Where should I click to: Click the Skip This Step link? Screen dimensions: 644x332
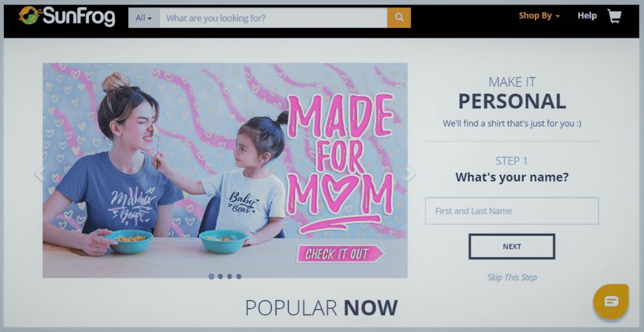[512, 277]
